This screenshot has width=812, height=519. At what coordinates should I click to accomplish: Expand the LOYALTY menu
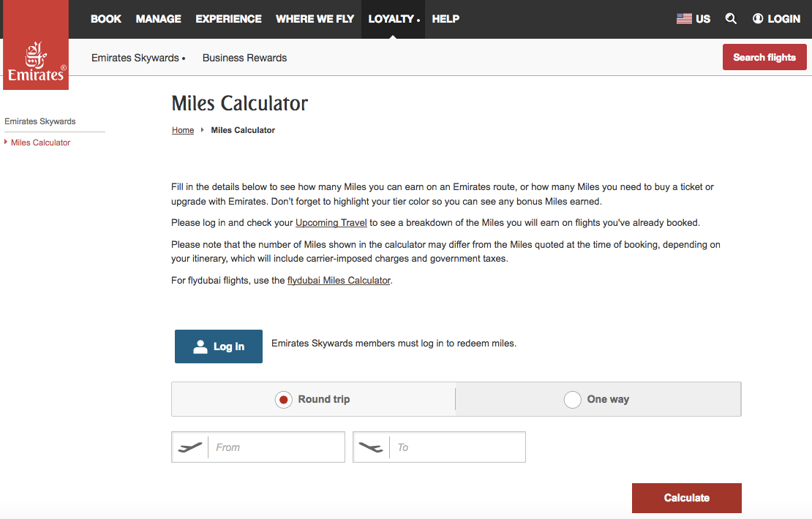tap(394, 19)
